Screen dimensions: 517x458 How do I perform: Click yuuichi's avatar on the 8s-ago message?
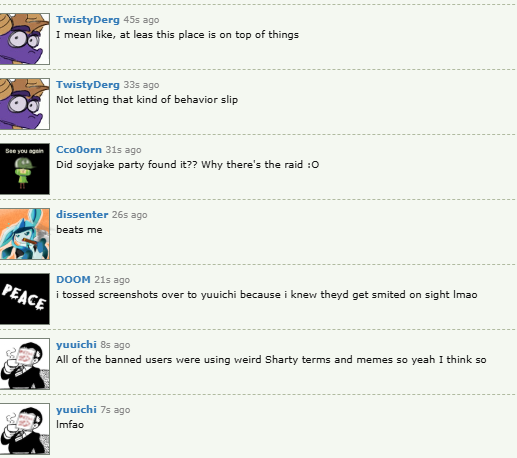point(25,364)
